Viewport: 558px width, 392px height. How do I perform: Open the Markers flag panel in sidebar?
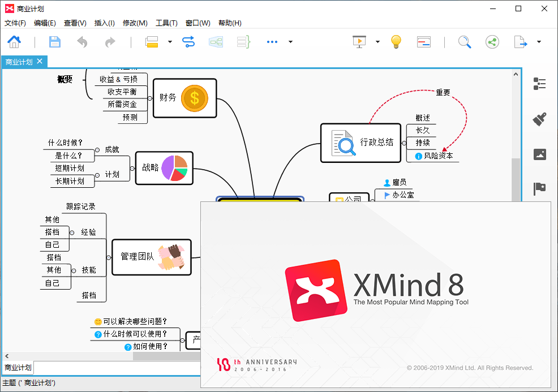[539, 188]
